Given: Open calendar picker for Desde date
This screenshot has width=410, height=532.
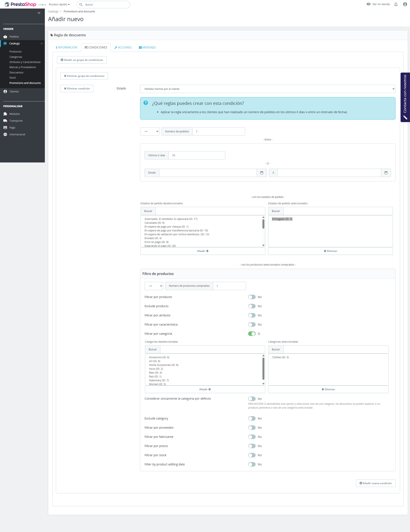Looking at the screenshot, I should coord(262,173).
